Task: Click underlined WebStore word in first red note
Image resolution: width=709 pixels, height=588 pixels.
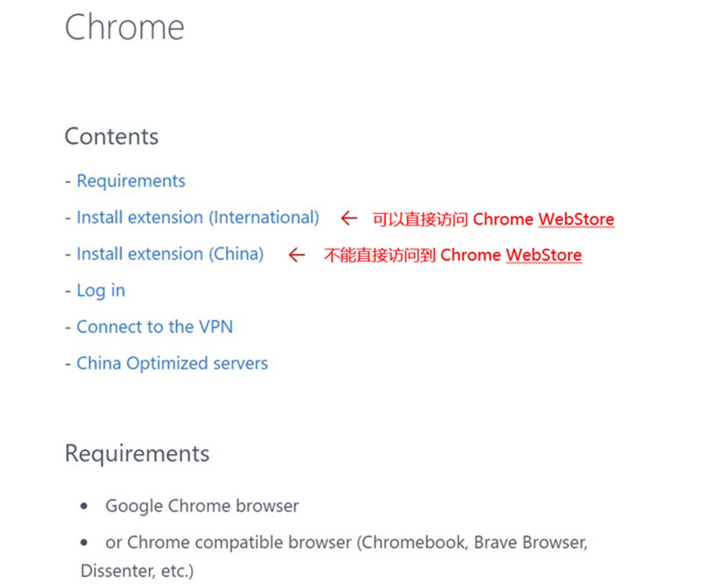Action: [x=576, y=219]
